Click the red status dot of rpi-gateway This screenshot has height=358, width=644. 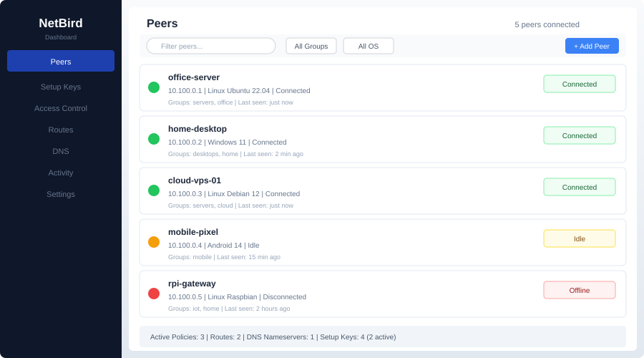click(x=154, y=294)
